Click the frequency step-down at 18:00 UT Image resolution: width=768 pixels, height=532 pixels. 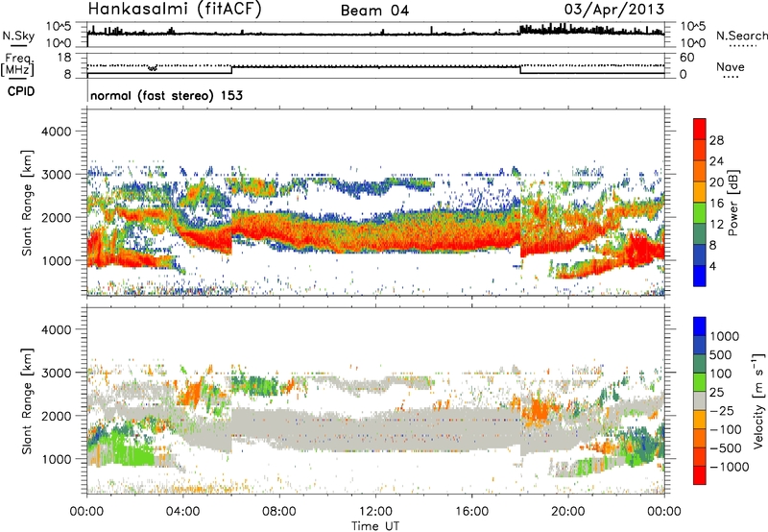(520, 70)
